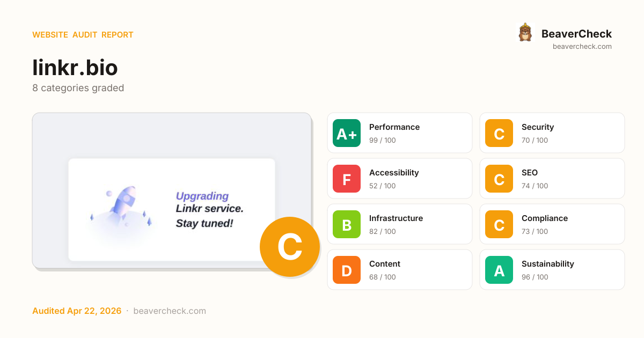Click the linkr.bio domain heading
The image size is (644, 338).
75,68
